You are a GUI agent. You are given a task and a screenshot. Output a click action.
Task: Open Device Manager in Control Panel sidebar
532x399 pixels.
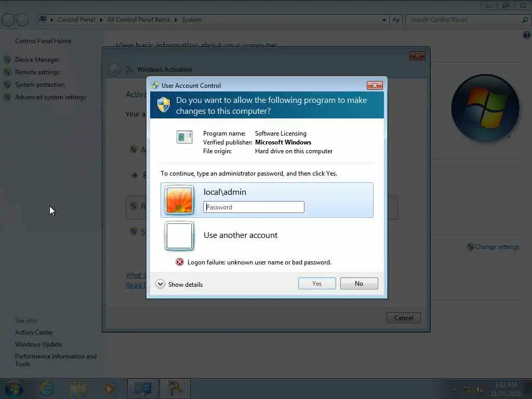[x=37, y=60]
